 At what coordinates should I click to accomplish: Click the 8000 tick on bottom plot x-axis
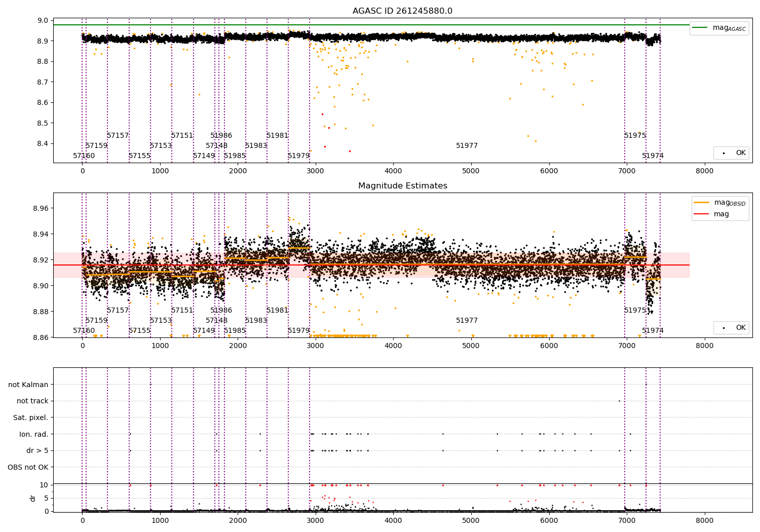704,520
